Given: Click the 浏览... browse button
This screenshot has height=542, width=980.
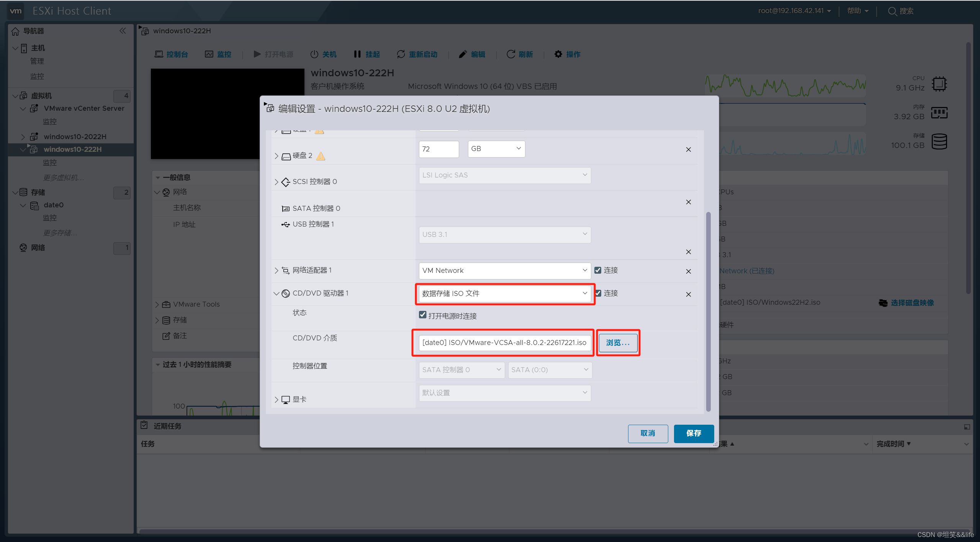Looking at the screenshot, I should (618, 343).
